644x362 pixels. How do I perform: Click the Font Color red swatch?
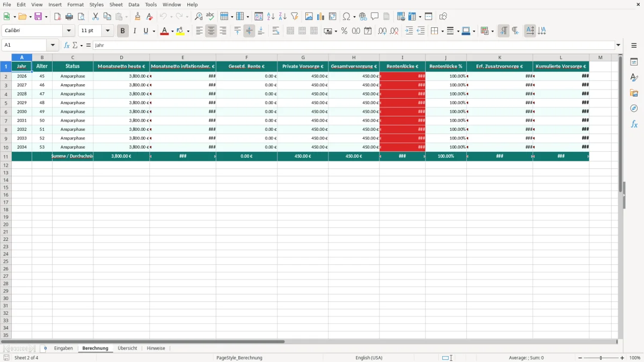(164, 31)
